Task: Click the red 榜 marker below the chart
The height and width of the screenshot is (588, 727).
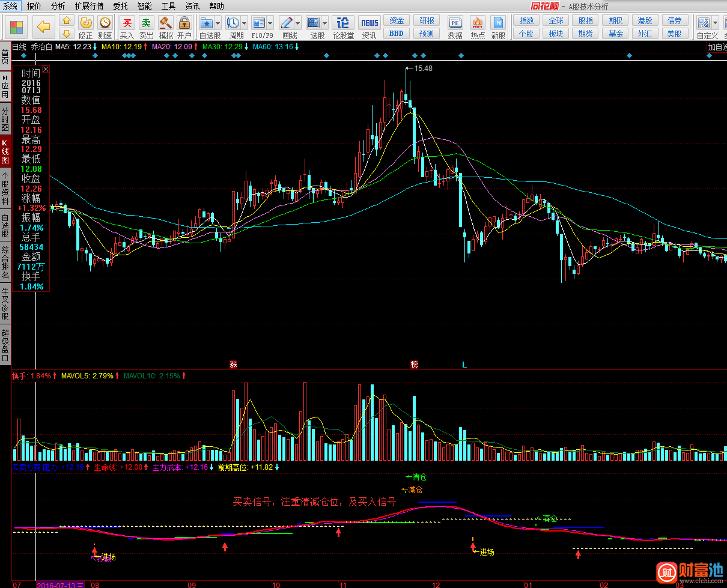Action: [x=414, y=364]
